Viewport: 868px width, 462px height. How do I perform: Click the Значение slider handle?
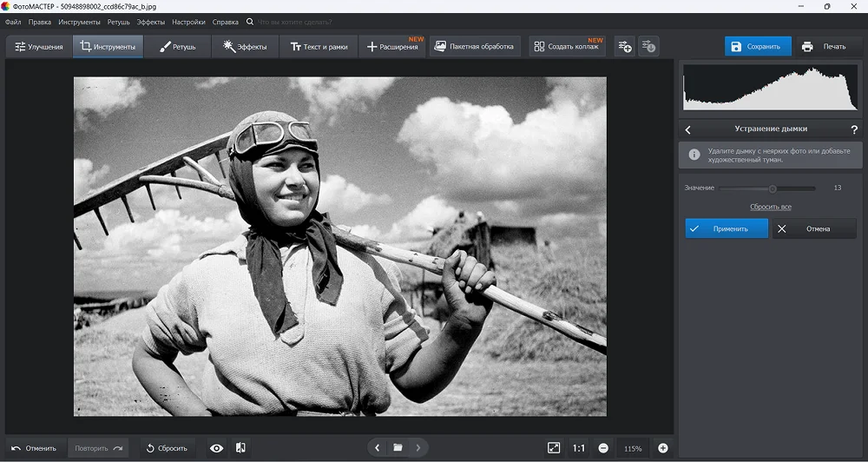coord(773,188)
